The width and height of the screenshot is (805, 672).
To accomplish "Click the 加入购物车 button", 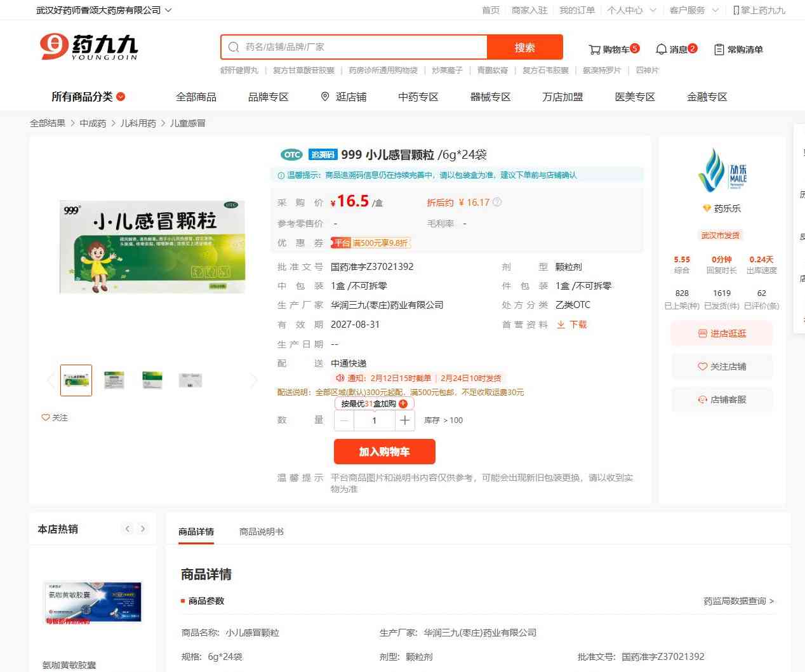I will pyautogui.click(x=384, y=452).
